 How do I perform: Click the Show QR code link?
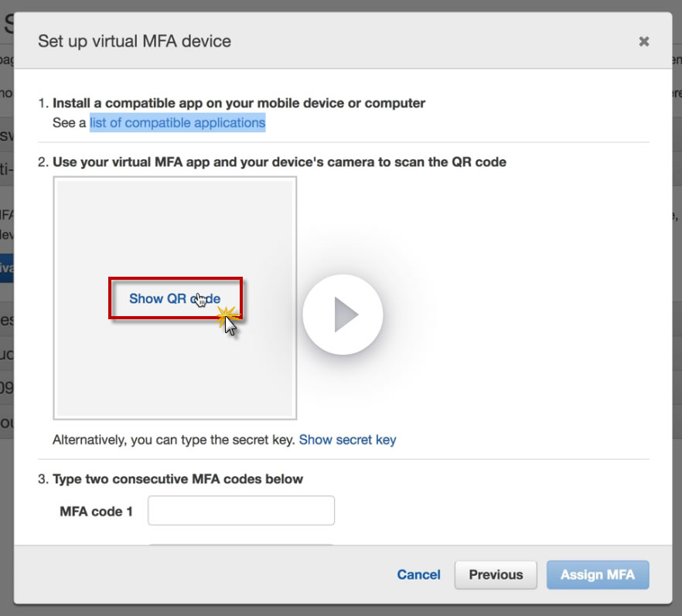click(x=175, y=298)
